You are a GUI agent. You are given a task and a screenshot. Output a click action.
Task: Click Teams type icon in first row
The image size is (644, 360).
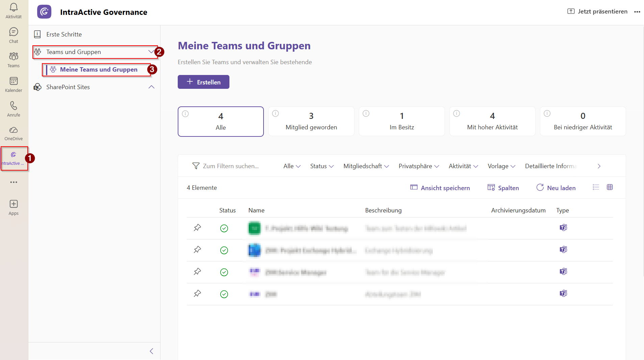563,228
